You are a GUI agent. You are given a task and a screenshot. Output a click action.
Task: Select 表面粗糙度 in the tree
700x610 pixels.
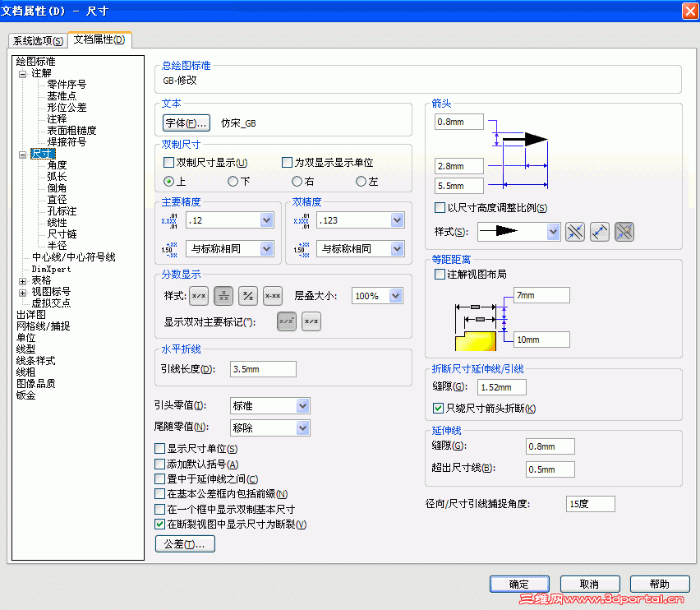[x=71, y=131]
